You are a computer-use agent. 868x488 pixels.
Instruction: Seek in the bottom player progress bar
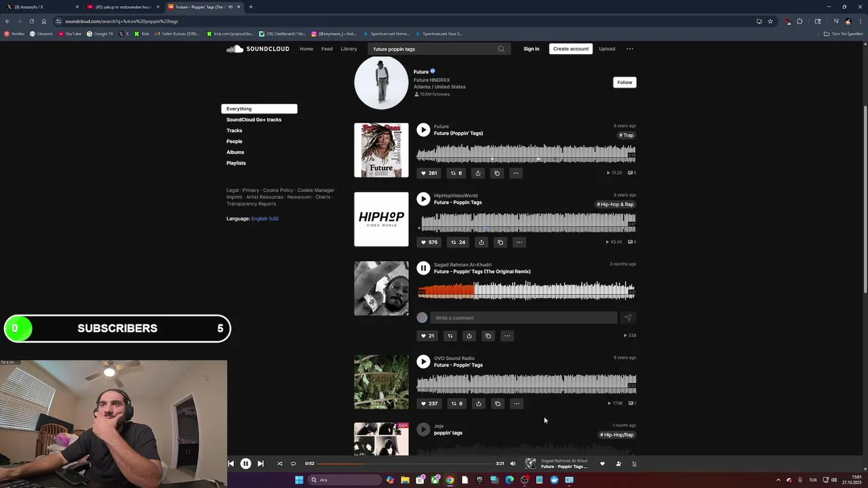[406, 464]
